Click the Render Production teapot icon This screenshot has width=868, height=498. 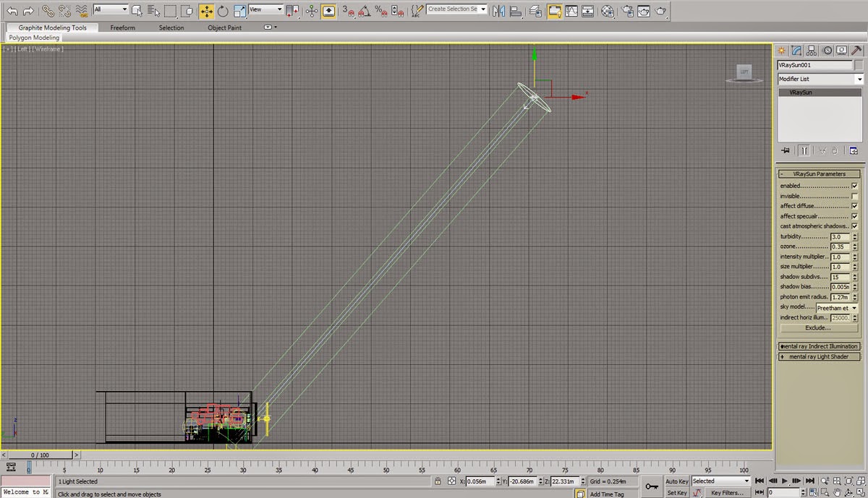[x=660, y=10]
